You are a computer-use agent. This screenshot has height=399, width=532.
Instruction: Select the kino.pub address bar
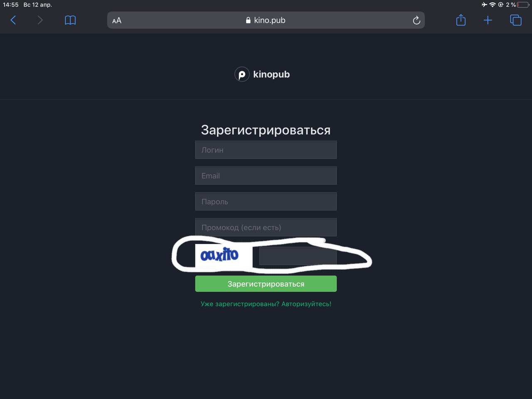tap(266, 20)
